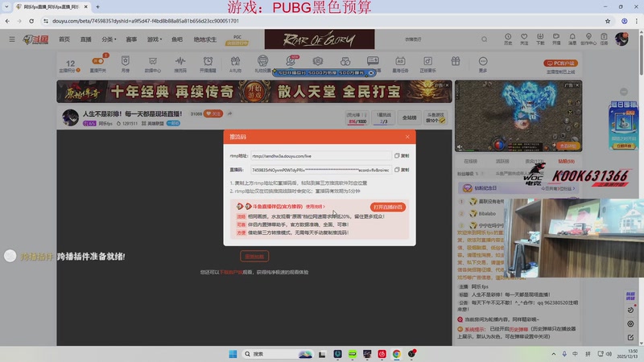Open the PGC event badge
This screenshot has height=362, width=644.
(x=237, y=40)
